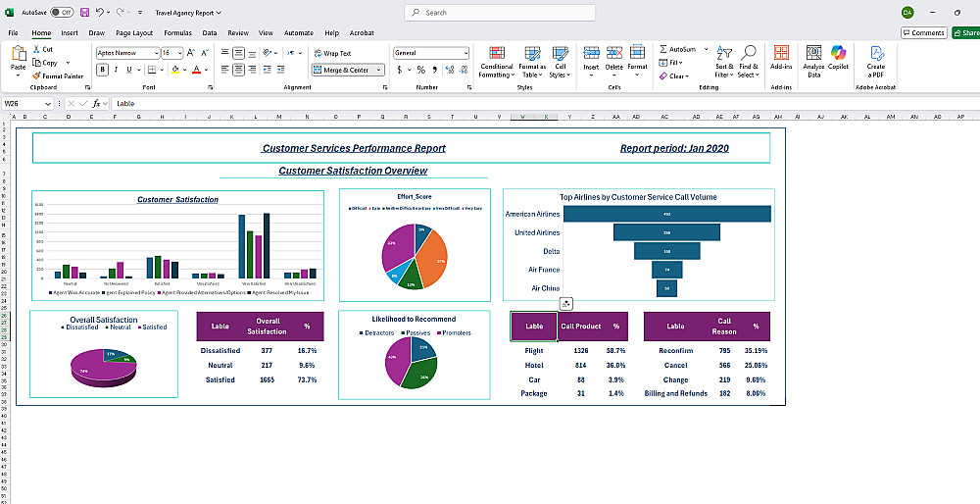The width and height of the screenshot is (980, 504).
Task: Open the Format as Table gallery
Action: tap(532, 63)
